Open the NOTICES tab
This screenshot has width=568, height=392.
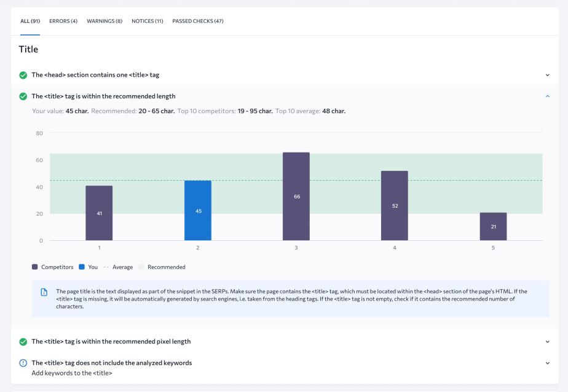pyautogui.click(x=148, y=20)
